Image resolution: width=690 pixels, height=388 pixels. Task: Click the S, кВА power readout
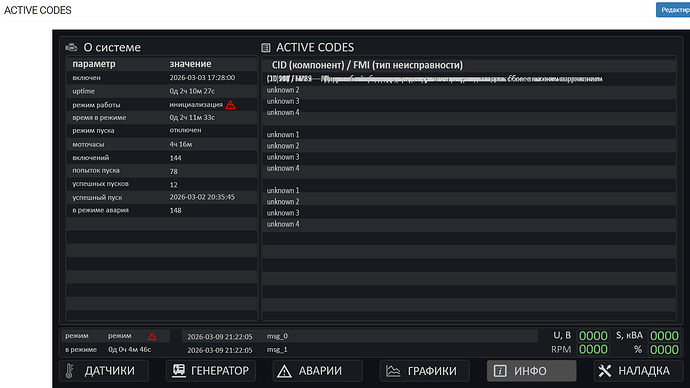[x=664, y=336]
